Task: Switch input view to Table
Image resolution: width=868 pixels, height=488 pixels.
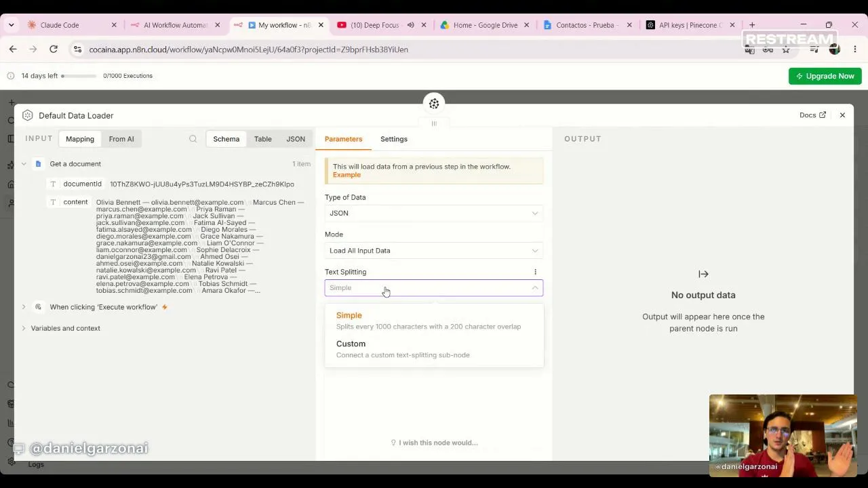Action: click(x=263, y=139)
